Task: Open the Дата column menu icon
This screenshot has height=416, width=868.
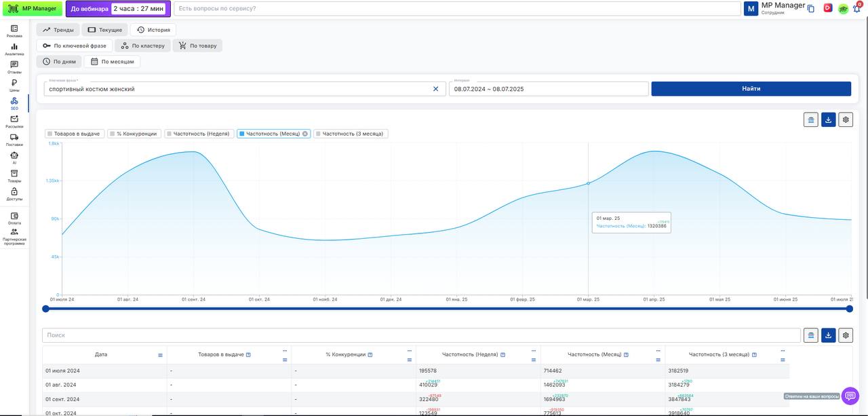Action: (x=160, y=355)
